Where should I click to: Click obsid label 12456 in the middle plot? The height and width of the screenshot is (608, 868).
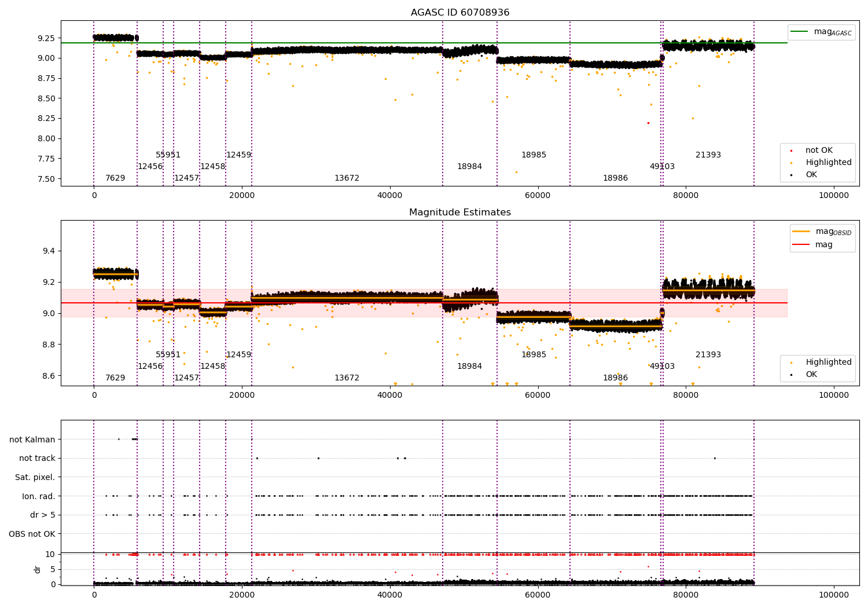(150, 367)
